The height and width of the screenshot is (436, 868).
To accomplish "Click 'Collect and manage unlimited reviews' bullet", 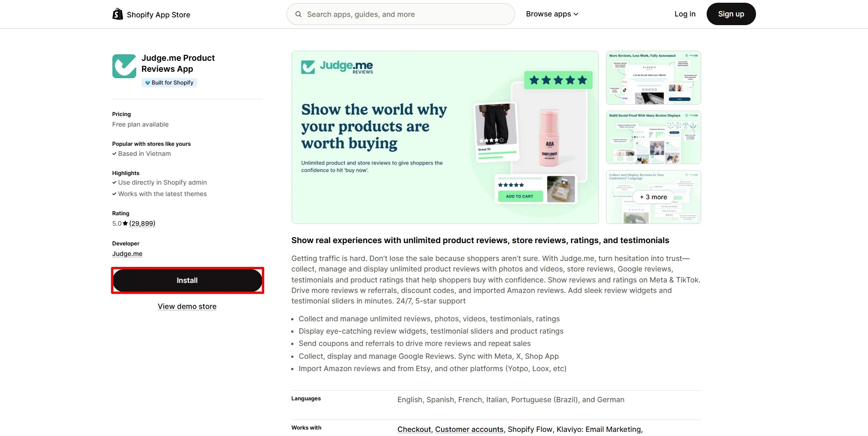I will pyautogui.click(x=429, y=319).
